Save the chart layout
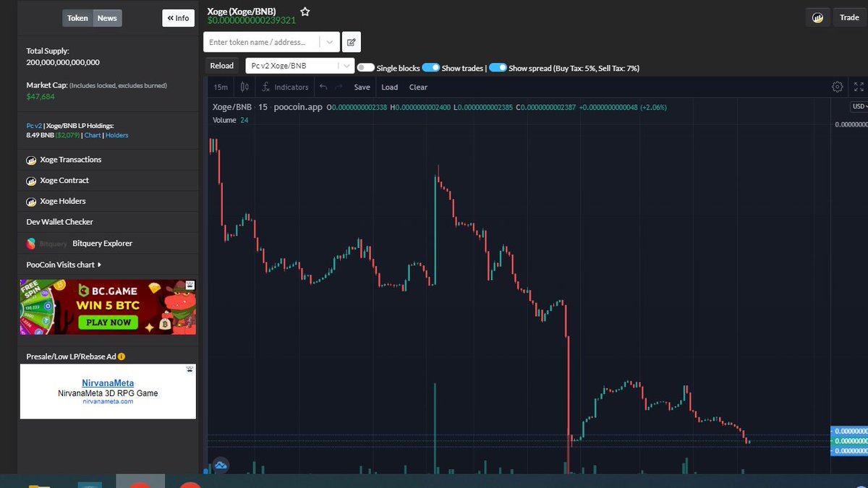Image resolution: width=868 pixels, height=488 pixels. [362, 87]
